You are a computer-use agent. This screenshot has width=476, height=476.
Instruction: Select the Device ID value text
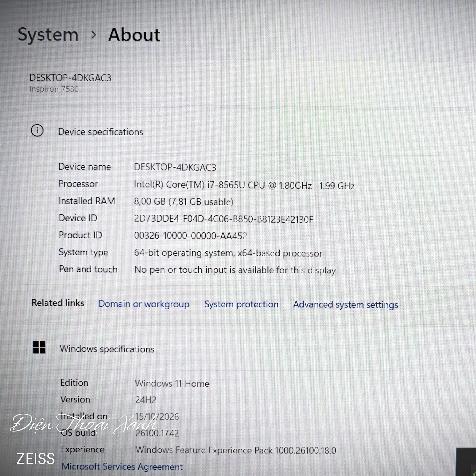223,219
